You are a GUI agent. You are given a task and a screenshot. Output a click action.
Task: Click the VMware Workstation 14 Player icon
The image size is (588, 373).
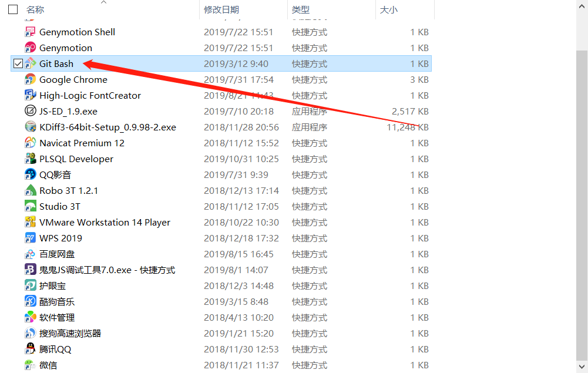pyautogui.click(x=30, y=222)
